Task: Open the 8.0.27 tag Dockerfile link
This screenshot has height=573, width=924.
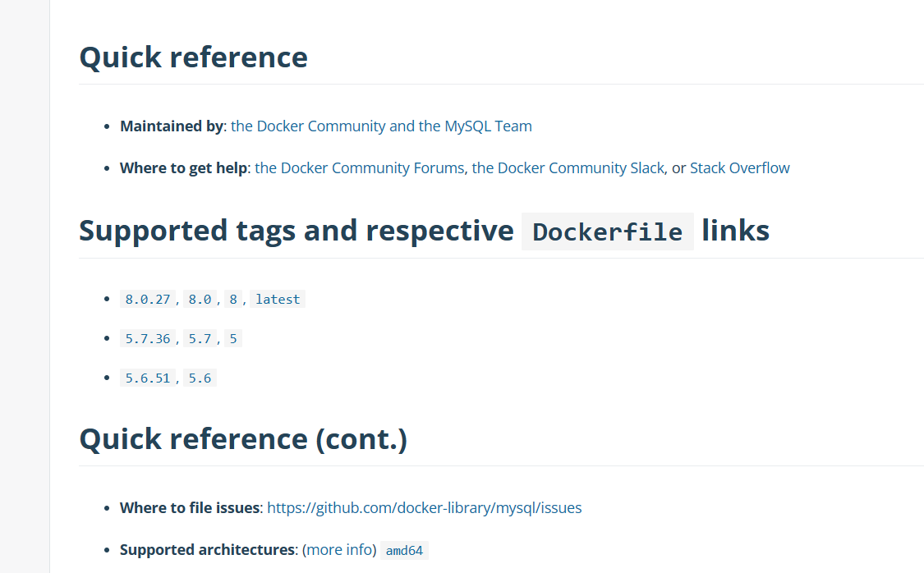Action: 147,299
